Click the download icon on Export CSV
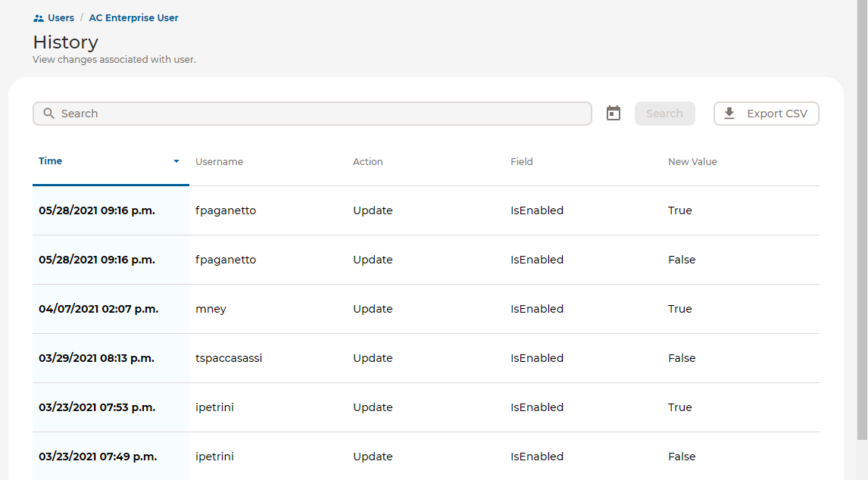This screenshot has height=480, width=868. click(x=729, y=113)
